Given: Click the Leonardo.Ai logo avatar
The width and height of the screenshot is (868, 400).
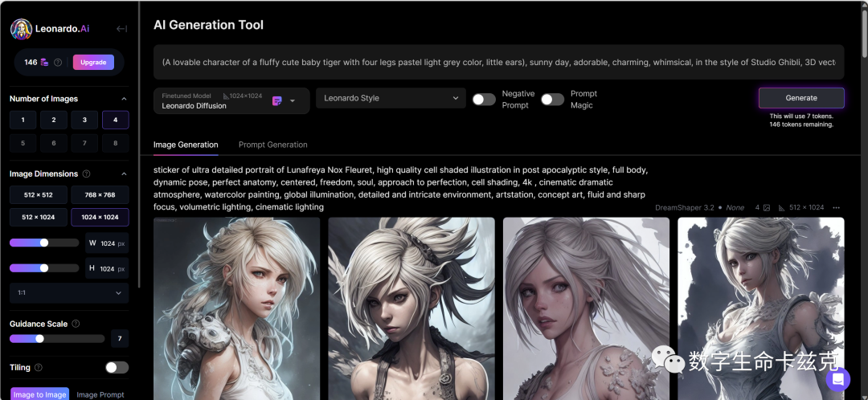Looking at the screenshot, I should point(21,30).
